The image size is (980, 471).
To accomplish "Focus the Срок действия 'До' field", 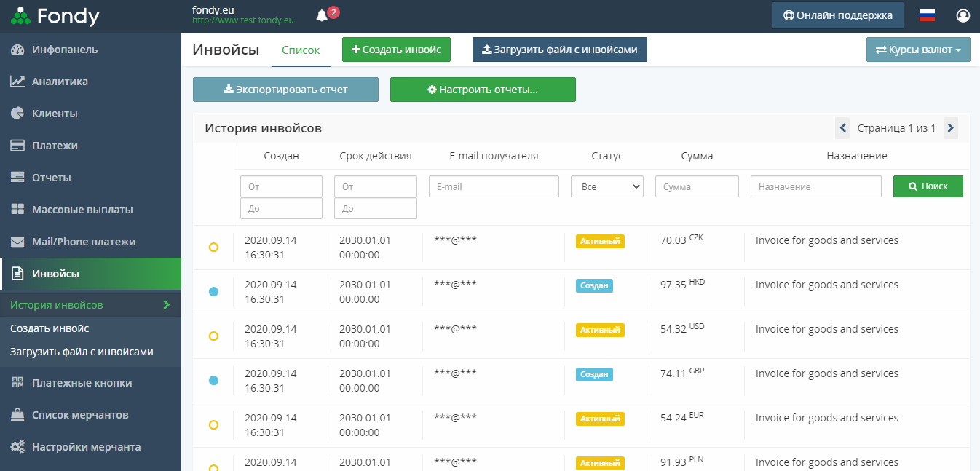I will point(376,208).
